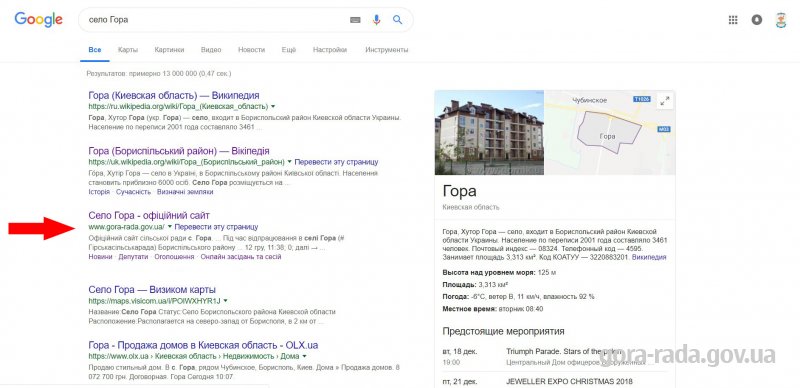Open the apartment building photo thumbnail

coord(489,133)
